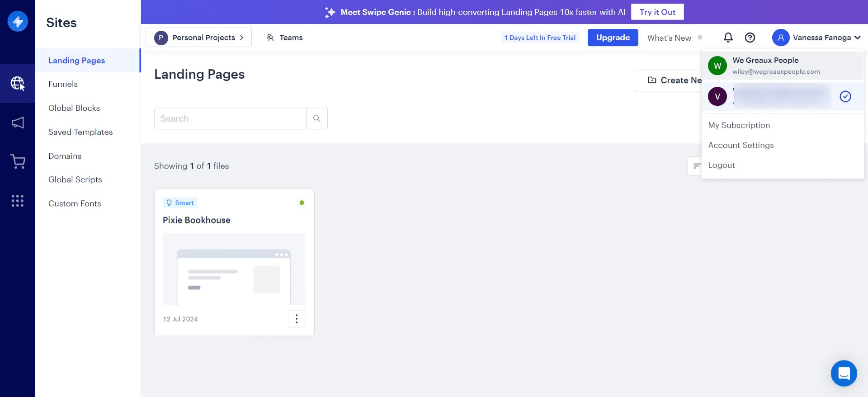The width and height of the screenshot is (868, 397).
Task: Click the search magnifier button
Action: click(x=316, y=118)
